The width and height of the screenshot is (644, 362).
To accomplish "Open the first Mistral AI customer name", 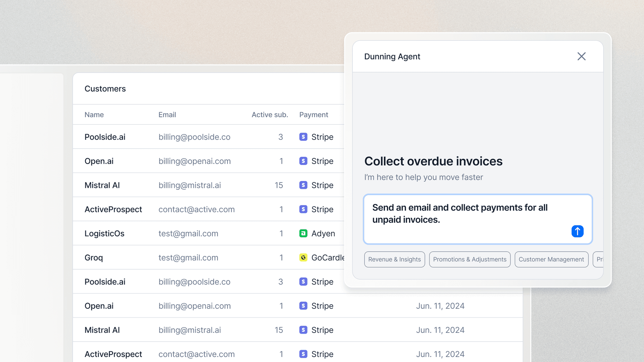I will 102,185.
